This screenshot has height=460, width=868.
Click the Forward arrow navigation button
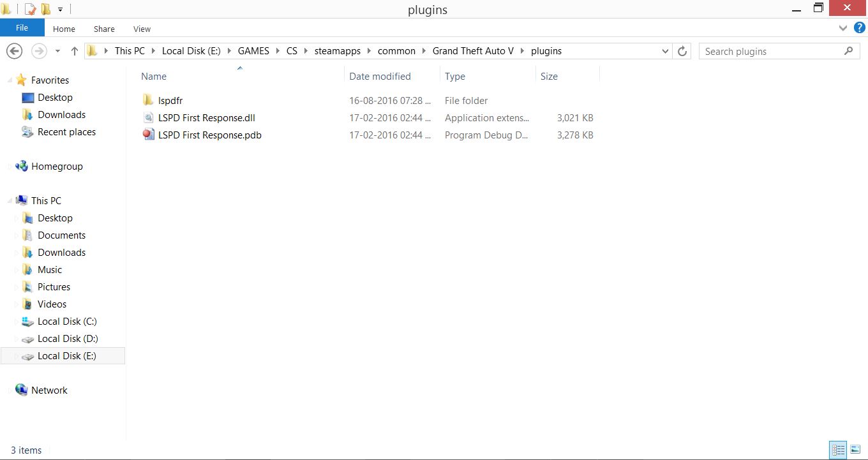[39, 51]
